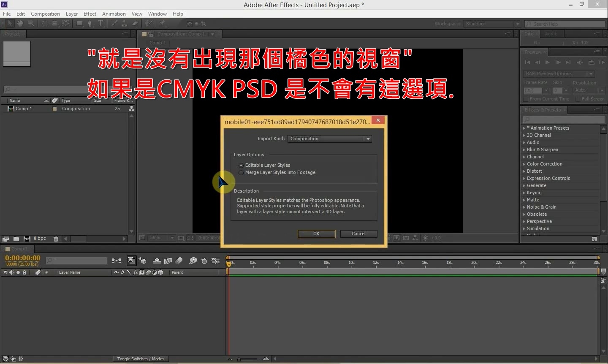Create new composition from Project panel footer
The image size is (608, 364).
coord(27,239)
